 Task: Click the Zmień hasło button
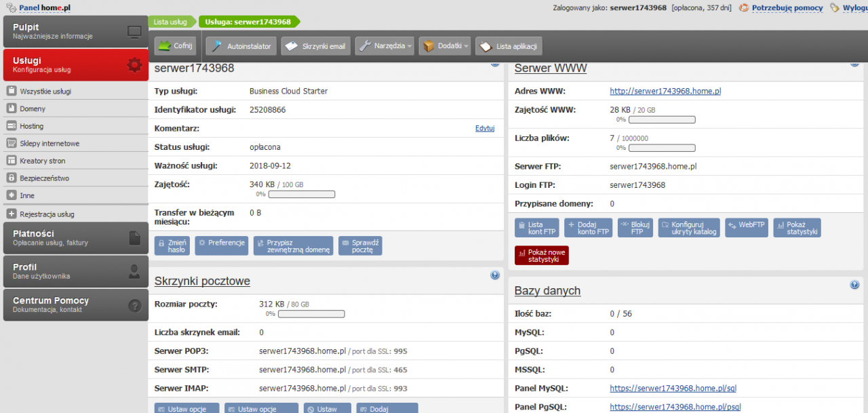click(172, 245)
